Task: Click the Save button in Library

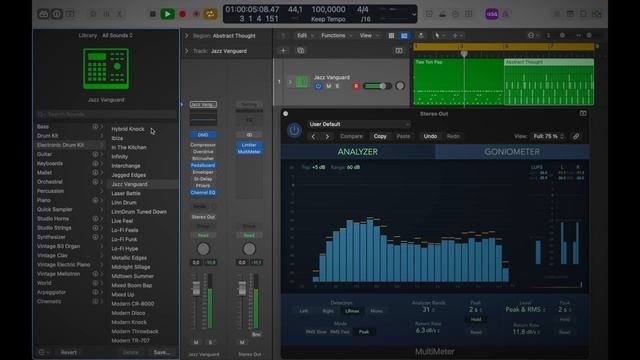Action: 162,352
